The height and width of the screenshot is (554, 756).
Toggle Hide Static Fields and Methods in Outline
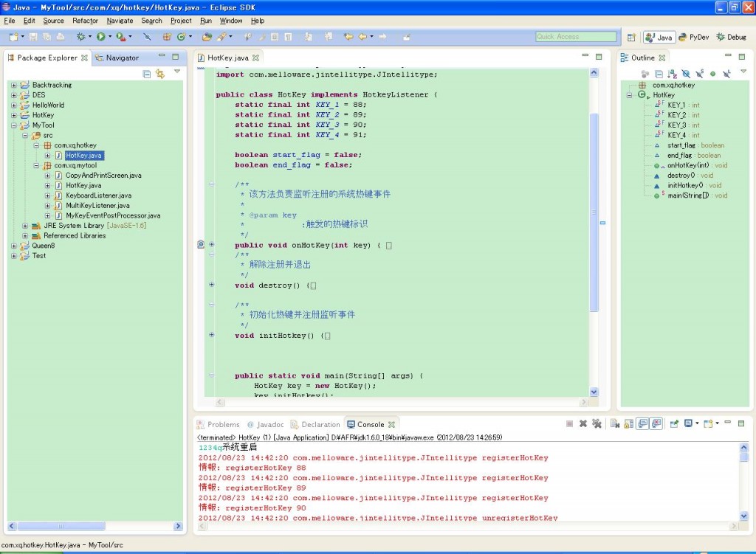(699, 74)
